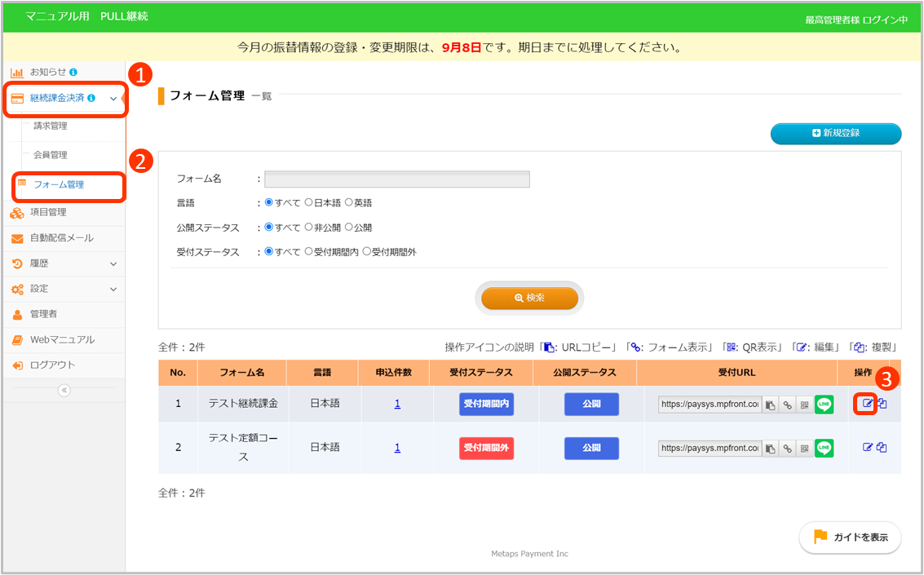Click the フォーム名 text input field
Image resolution: width=924 pixels, height=575 pixels.
[397, 179]
